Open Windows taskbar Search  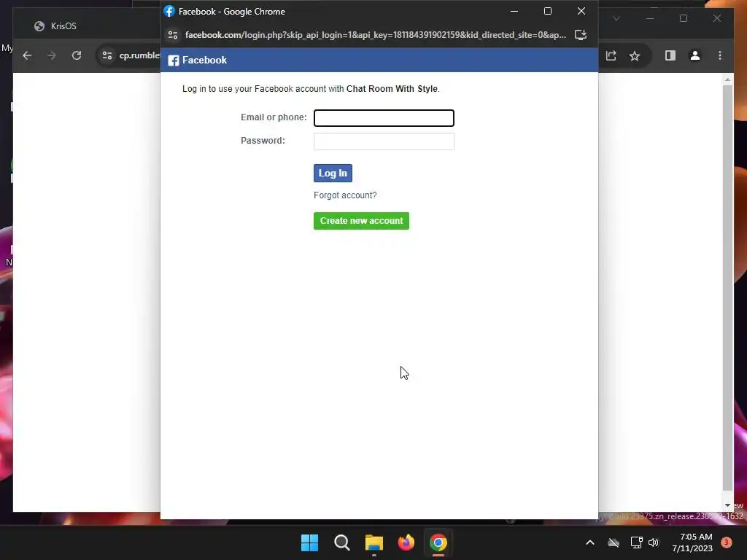pos(341,542)
